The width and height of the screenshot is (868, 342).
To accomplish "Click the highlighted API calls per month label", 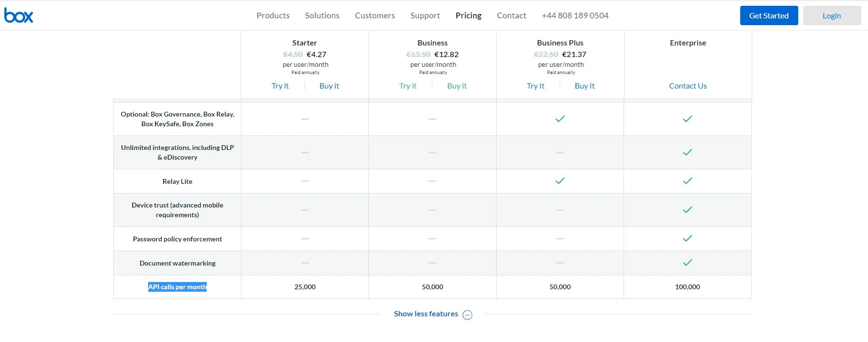I will coord(177,287).
